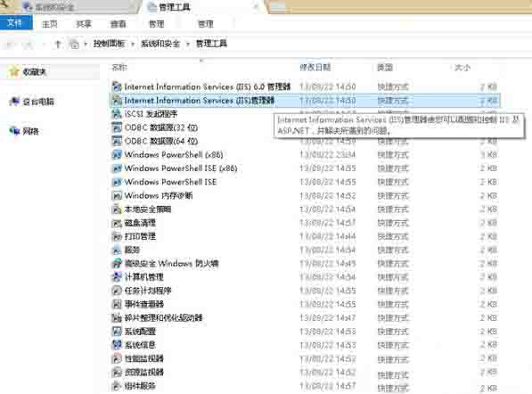Go to 控制面板 in address bar

[x=109, y=44]
